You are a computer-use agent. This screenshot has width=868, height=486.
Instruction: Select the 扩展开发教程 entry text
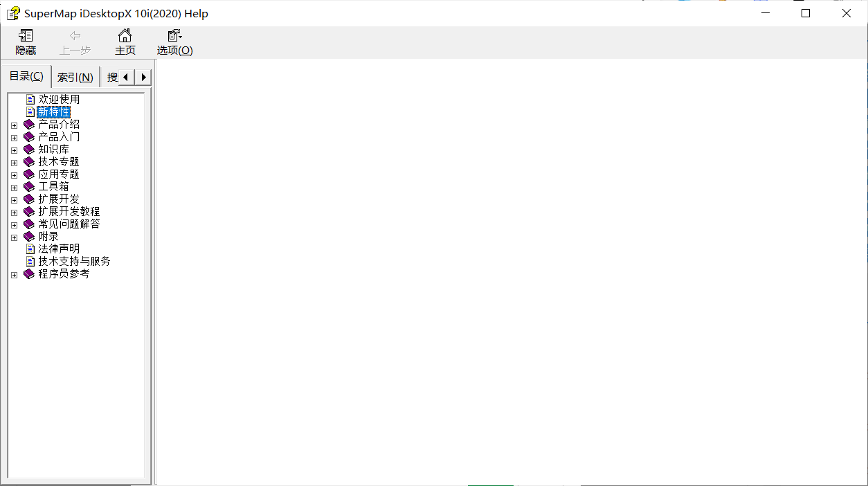69,212
